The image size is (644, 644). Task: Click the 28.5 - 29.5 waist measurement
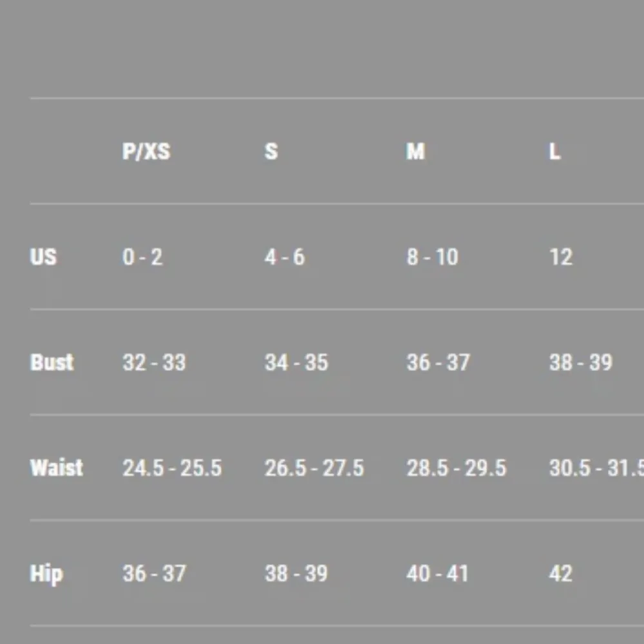coord(456,468)
